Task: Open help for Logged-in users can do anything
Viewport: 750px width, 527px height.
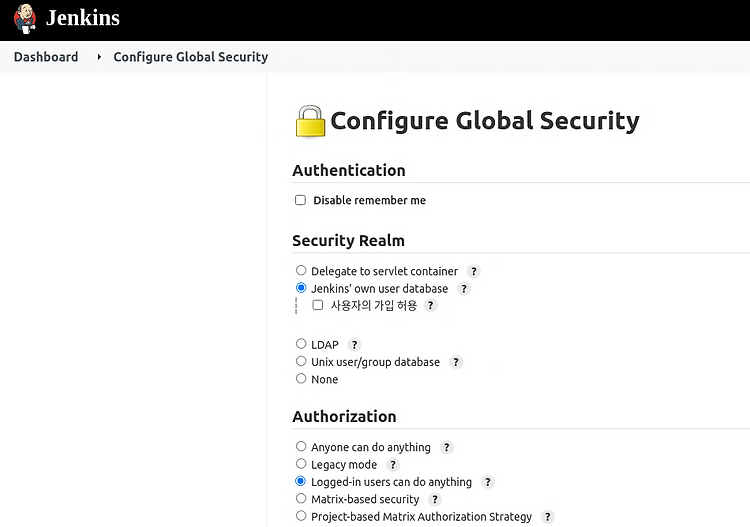Action: point(487,482)
